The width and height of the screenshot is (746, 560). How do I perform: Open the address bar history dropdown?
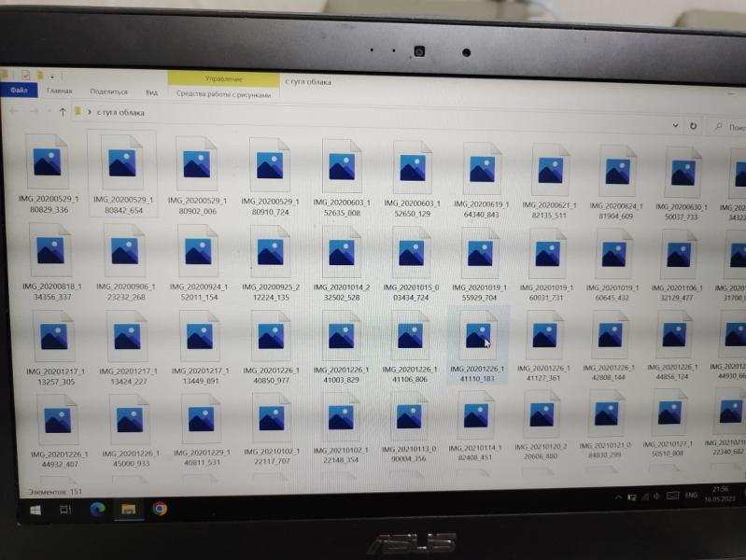[675, 126]
